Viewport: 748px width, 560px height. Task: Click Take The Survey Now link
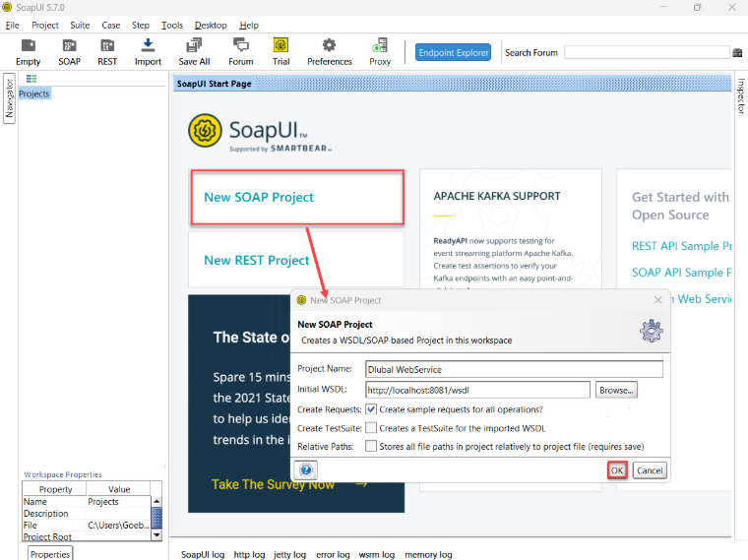[273, 484]
